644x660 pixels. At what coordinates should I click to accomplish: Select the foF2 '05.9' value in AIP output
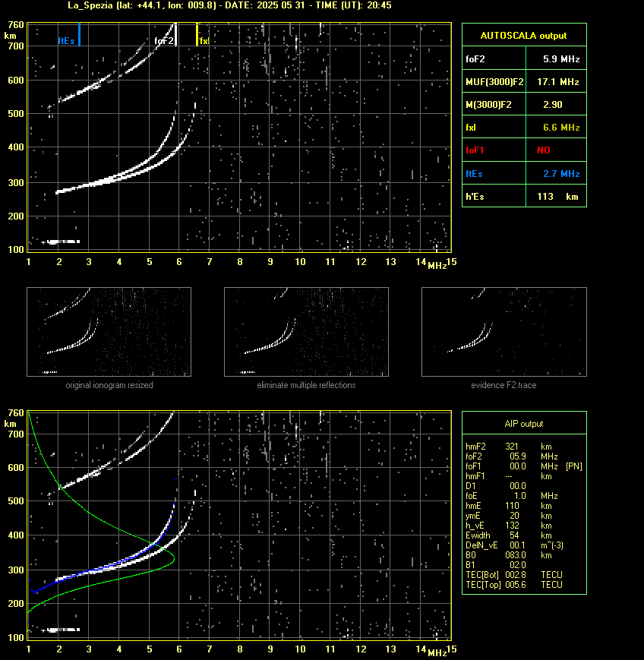click(518, 456)
